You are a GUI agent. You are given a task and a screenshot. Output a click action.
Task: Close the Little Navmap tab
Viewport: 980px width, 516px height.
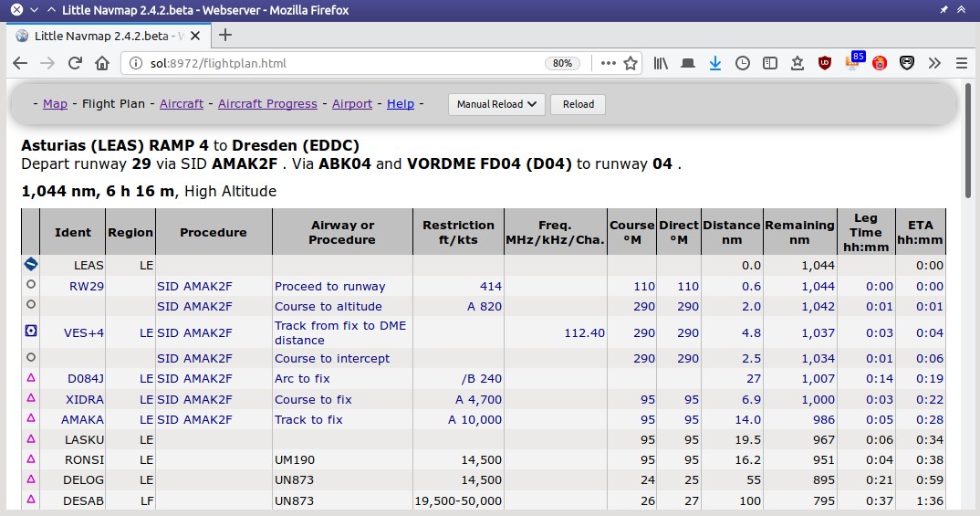pyautogui.click(x=195, y=36)
